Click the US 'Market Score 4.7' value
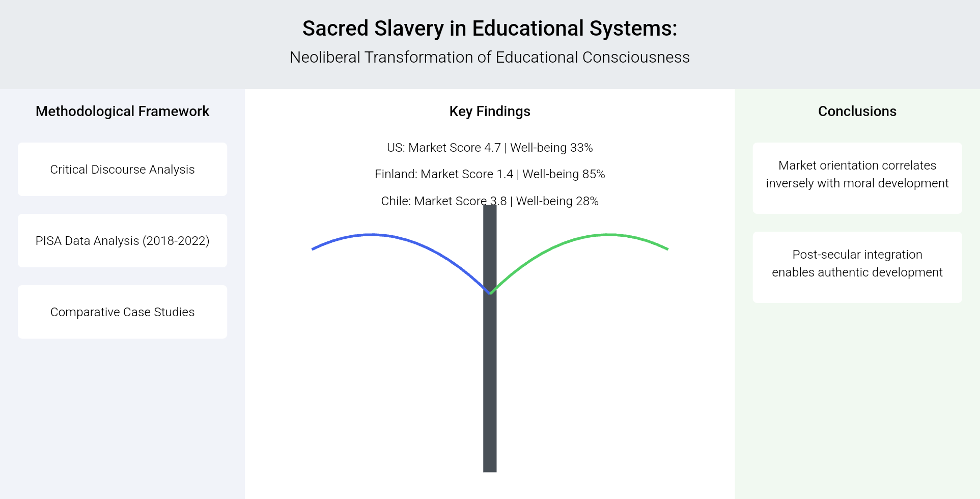 point(455,148)
